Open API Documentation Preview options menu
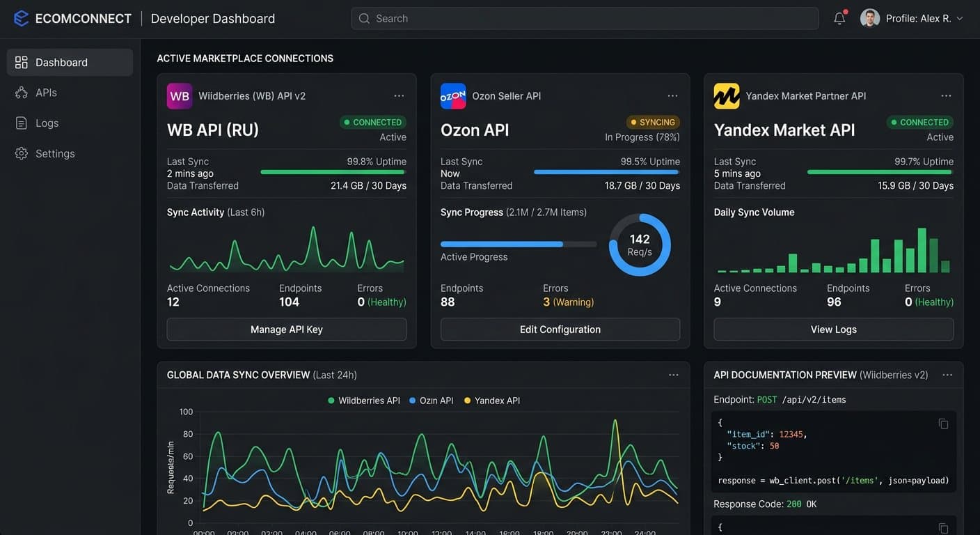This screenshot has height=535, width=980. coord(947,375)
